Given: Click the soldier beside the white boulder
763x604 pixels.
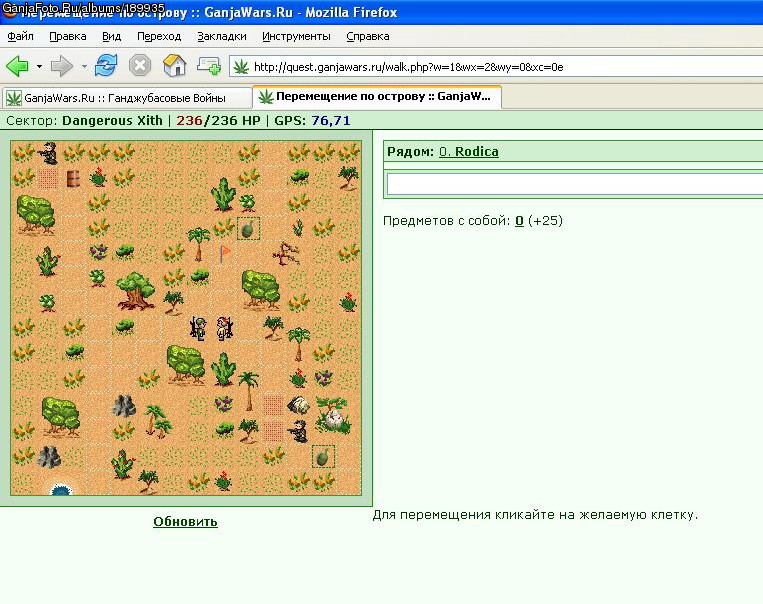Looking at the screenshot, I should [x=298, y=431].
